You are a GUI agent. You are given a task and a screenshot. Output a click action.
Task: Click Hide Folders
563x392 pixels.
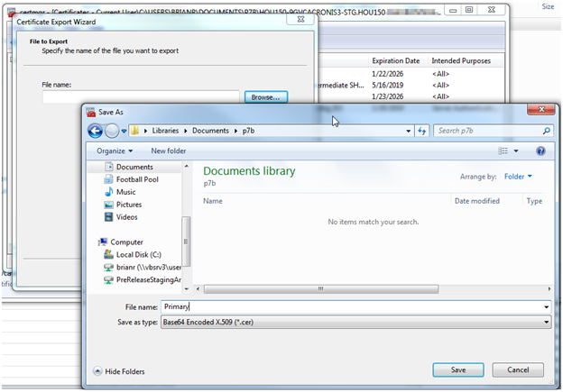tap(119, 371)
